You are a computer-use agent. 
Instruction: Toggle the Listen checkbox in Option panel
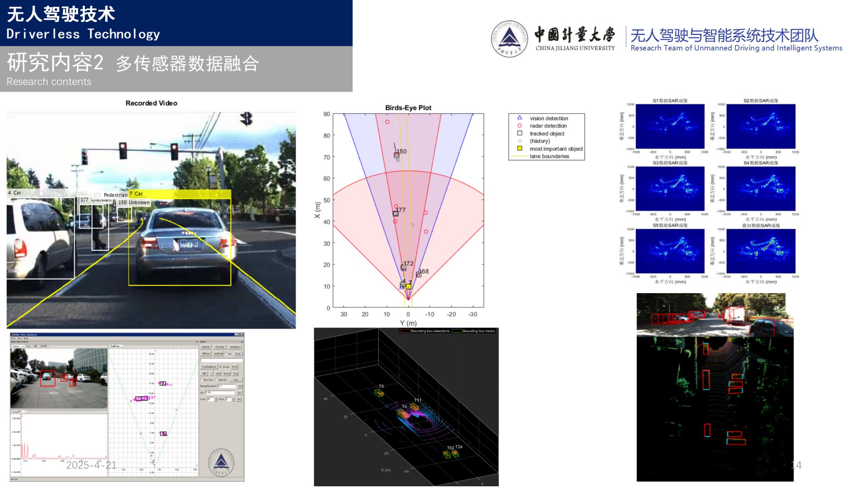point(220,367)
